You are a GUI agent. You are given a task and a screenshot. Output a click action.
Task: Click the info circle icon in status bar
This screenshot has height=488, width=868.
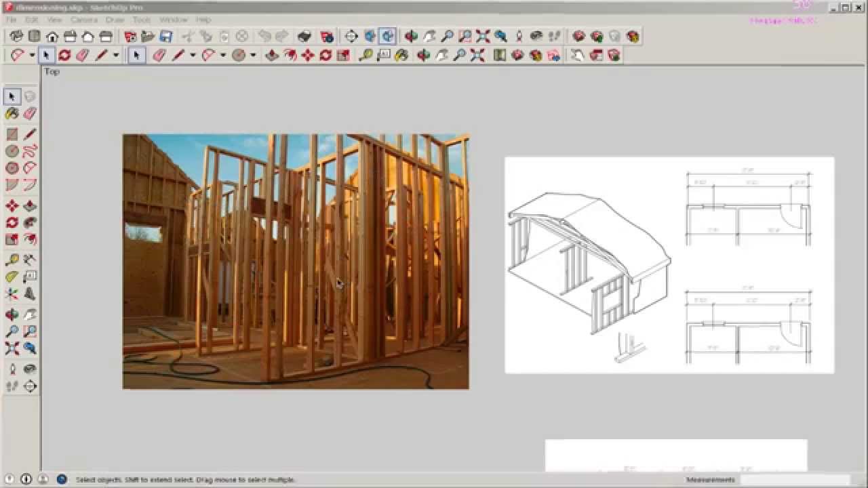(x=26, y=479)
